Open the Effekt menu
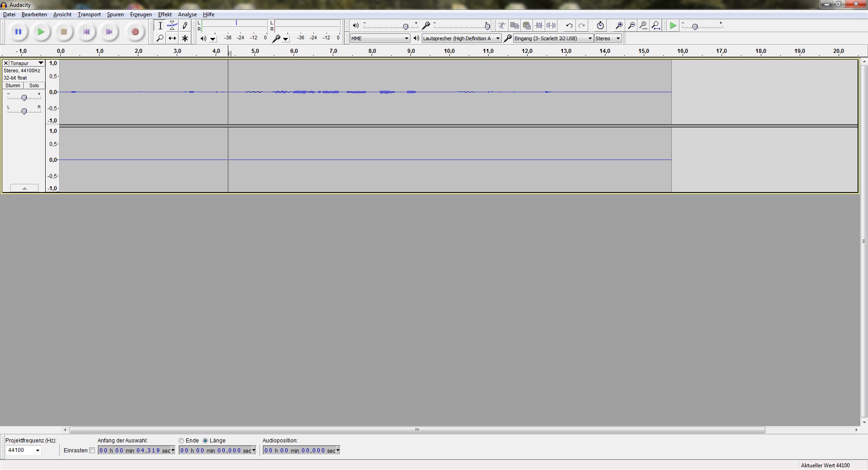Image resolution: width=868 pixels, height=470 pixels. click(x=165, y=14)
